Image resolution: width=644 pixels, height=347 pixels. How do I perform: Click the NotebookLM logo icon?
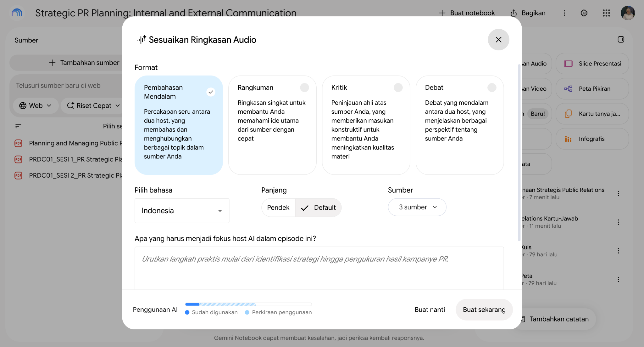click(17, 13)
